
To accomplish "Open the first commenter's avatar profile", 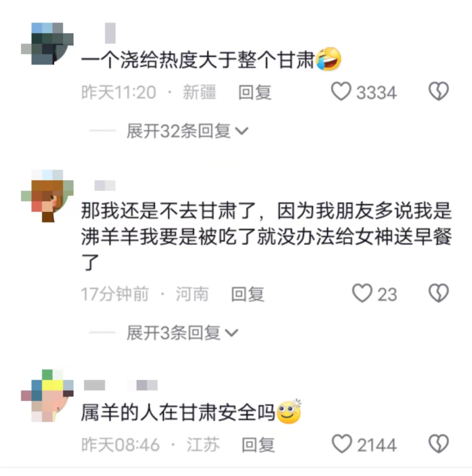I will click(x=47, y=43).
